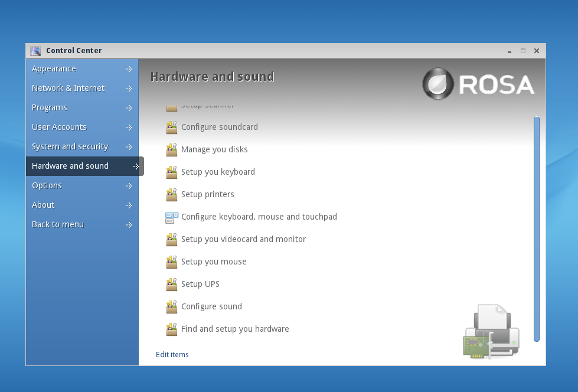Click the Find and setup hardware icon

click(172, 329)
